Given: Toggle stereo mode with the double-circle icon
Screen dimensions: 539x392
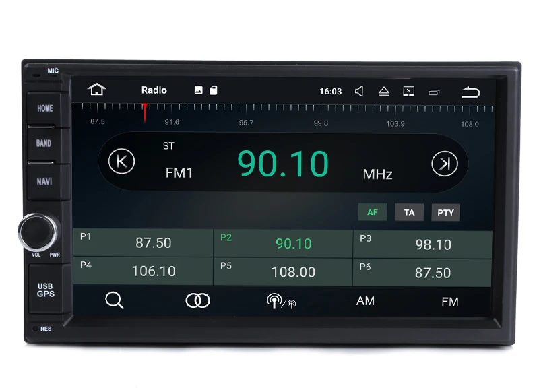Looking at the screenshot, I should [x=197, y=300].
